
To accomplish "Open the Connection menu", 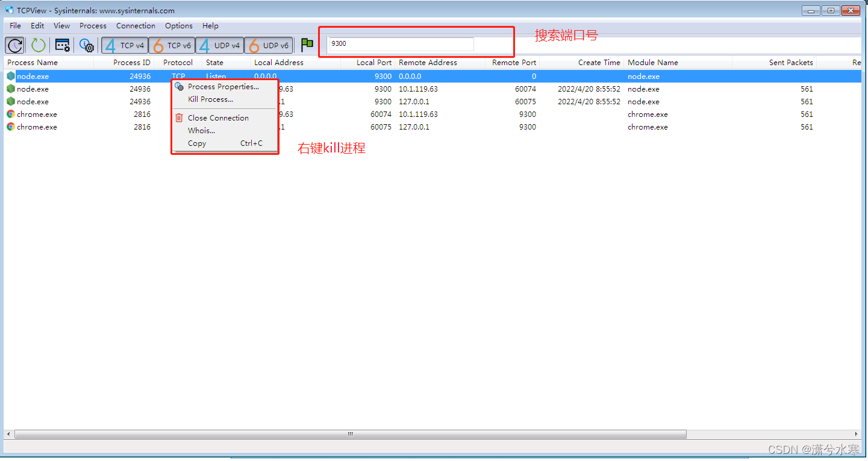I will click(x=136, y=26).
